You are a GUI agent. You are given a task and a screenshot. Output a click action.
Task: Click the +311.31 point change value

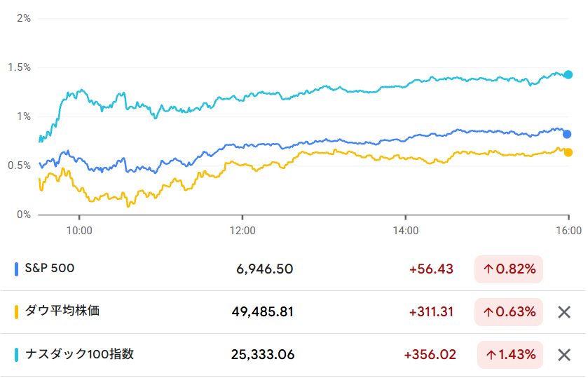pyautogui.click(x=431, y=311)
